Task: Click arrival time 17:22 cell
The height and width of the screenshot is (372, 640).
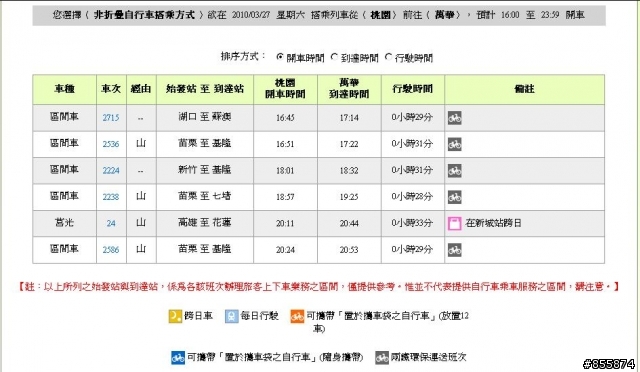Action: click(x=349, y=144)
